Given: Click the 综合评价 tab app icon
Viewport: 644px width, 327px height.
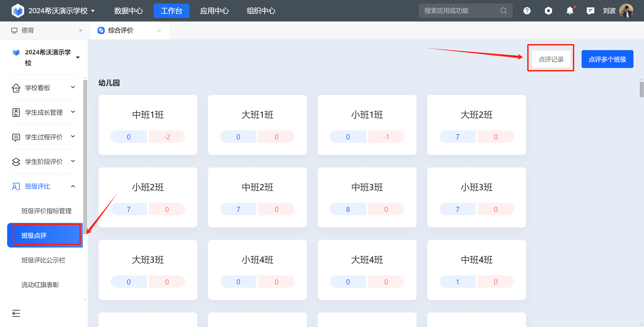Looking at the screenshot, I should 101,30.
